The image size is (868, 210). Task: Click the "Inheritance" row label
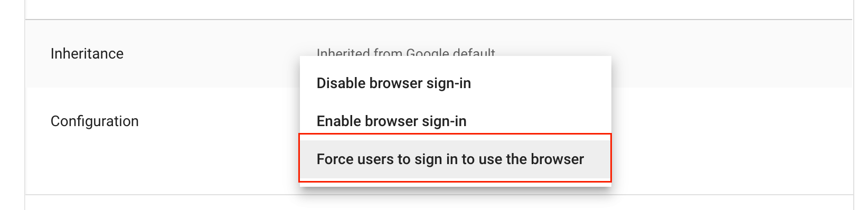pos(87,53)
